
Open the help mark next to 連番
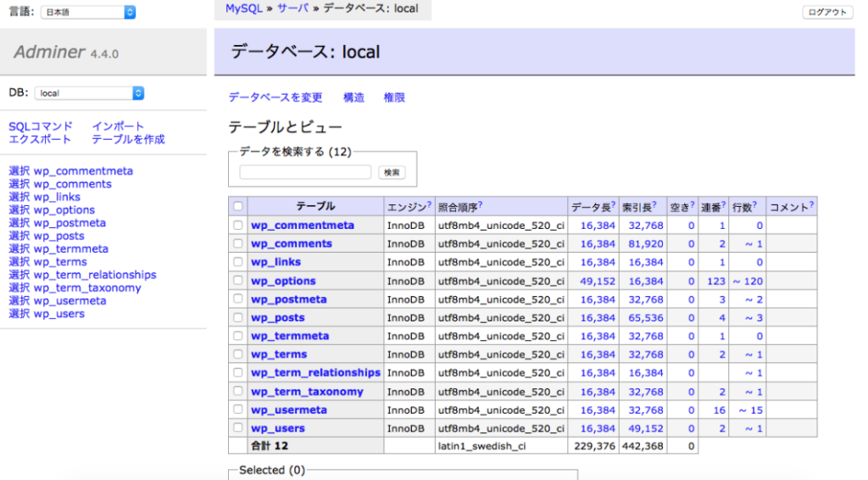(724, 204)
